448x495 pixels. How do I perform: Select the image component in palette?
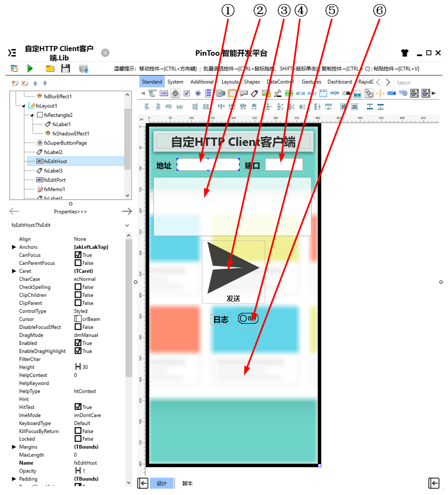(266, 93)
